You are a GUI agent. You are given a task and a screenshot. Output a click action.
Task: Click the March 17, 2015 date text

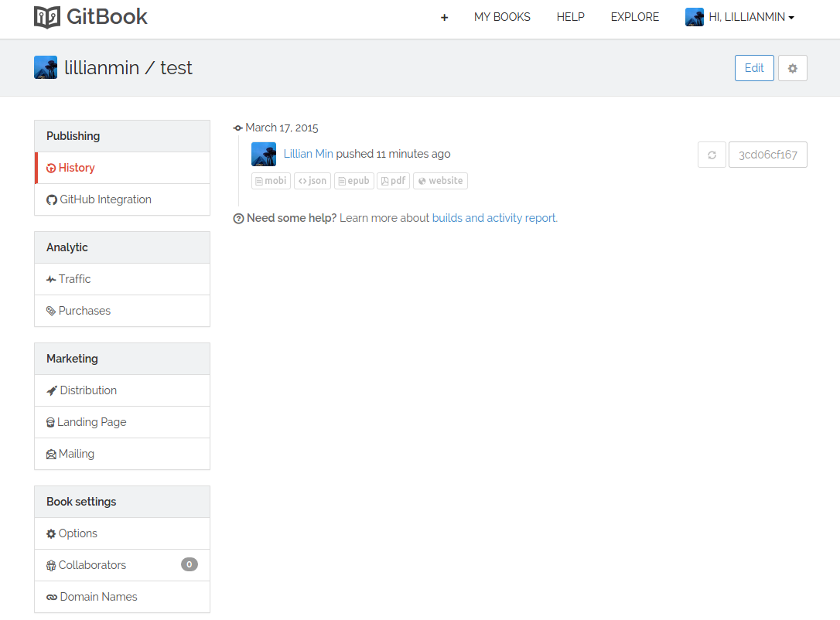(x=282, y=128)
